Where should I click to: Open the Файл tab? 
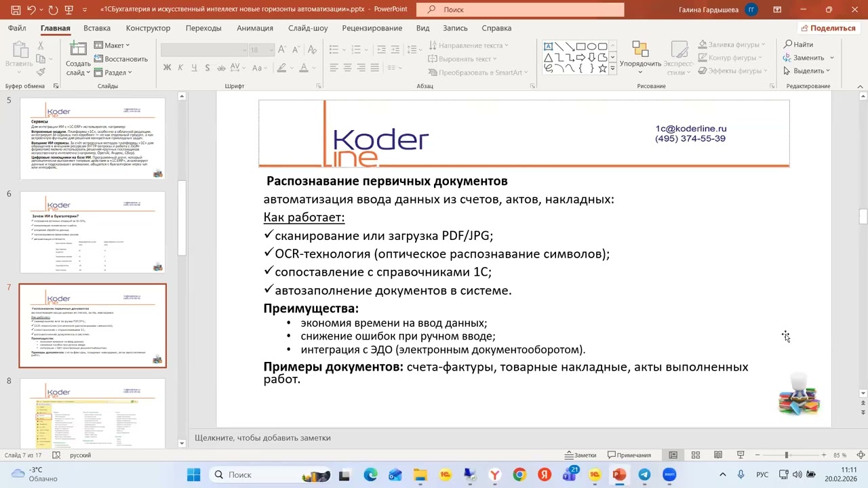pos(17,28)
